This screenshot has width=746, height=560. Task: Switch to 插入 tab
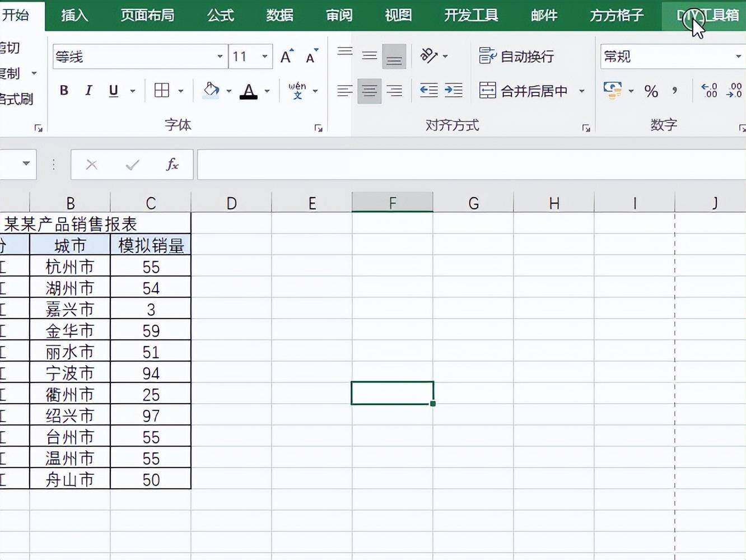pos(75,15)
